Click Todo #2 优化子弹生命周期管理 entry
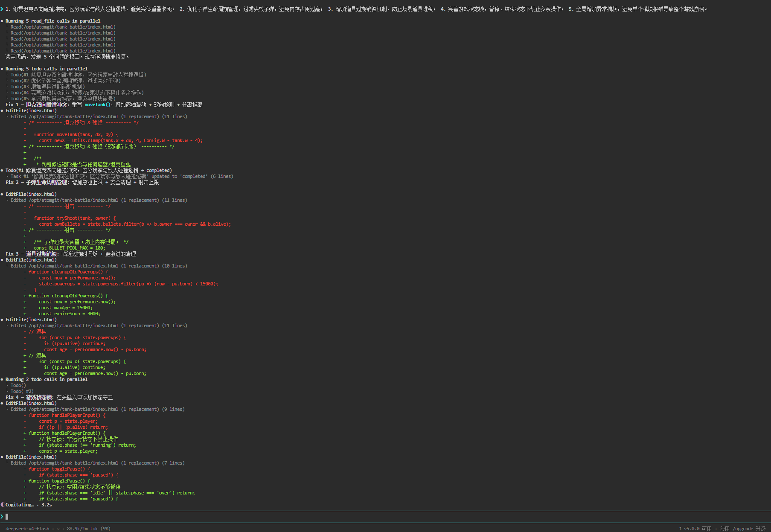The height and width of the screenshot is (532, 771). click(x=66, y=81)
